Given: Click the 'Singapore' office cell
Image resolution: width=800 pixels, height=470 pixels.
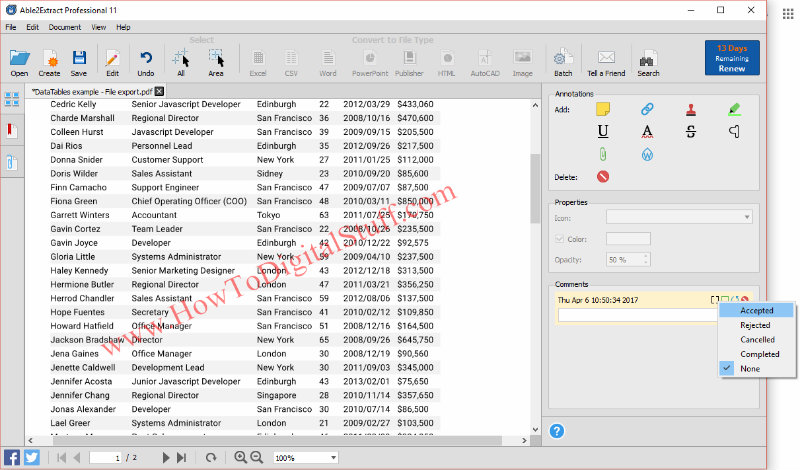Looking at the screenshot, I should (276, 395).
